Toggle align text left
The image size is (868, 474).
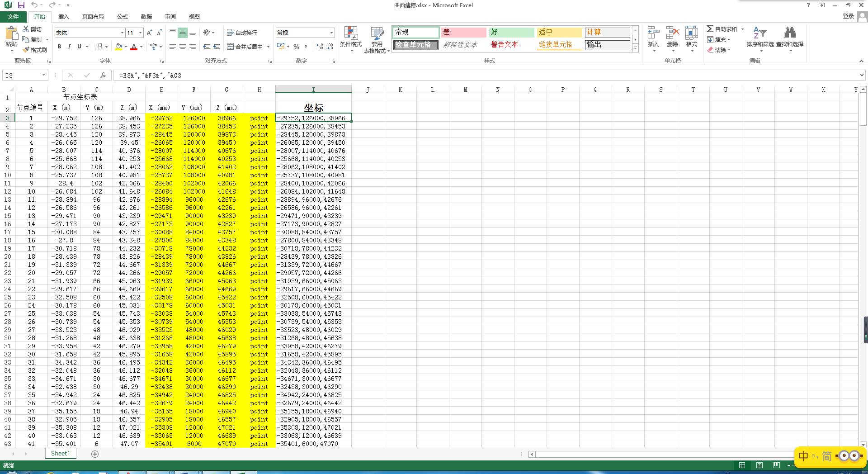click(173, 47)
